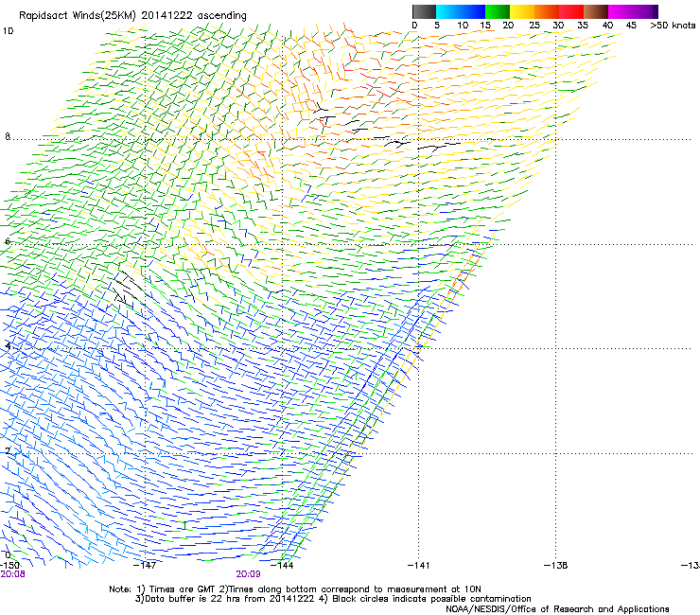Image resolution: width=700 pixels, height=615 pixels.
Task: Click the blue 10-15 knots legend swatch
Action: click(473, 11)
